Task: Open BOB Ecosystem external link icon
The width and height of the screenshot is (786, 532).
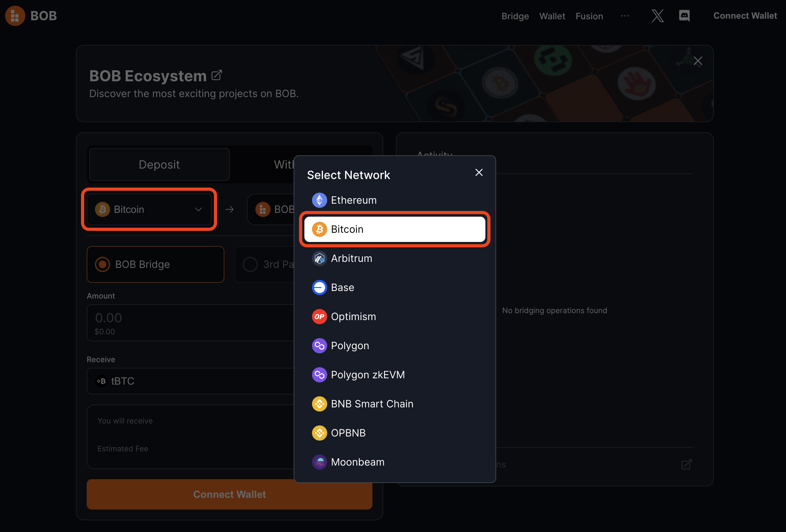Action: click(216, 75)
